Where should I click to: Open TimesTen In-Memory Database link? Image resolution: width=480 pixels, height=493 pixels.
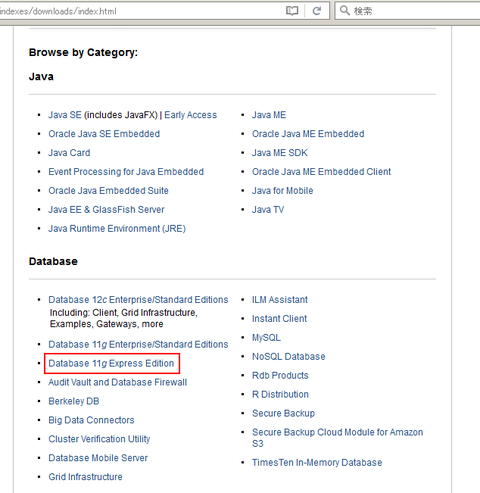point(317,463)
